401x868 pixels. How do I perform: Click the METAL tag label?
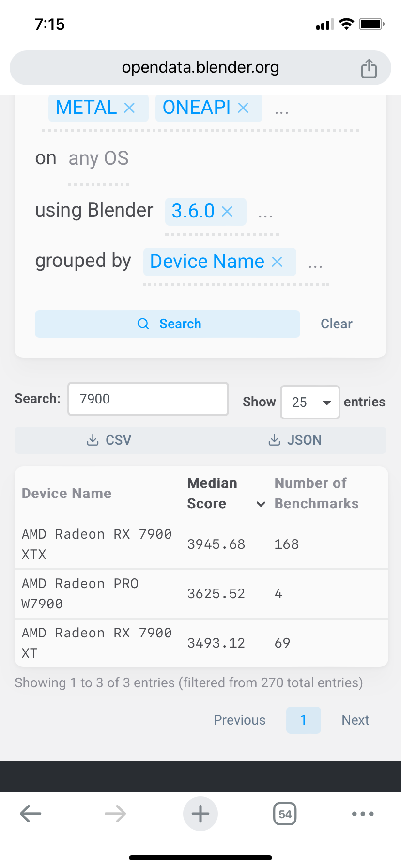[86, 108]
